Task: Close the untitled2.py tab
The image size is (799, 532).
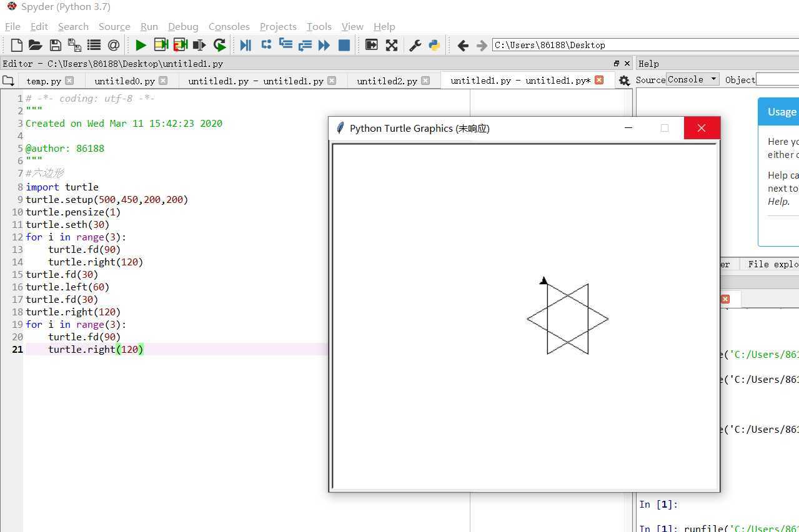Action: click(x=425, y=80)
